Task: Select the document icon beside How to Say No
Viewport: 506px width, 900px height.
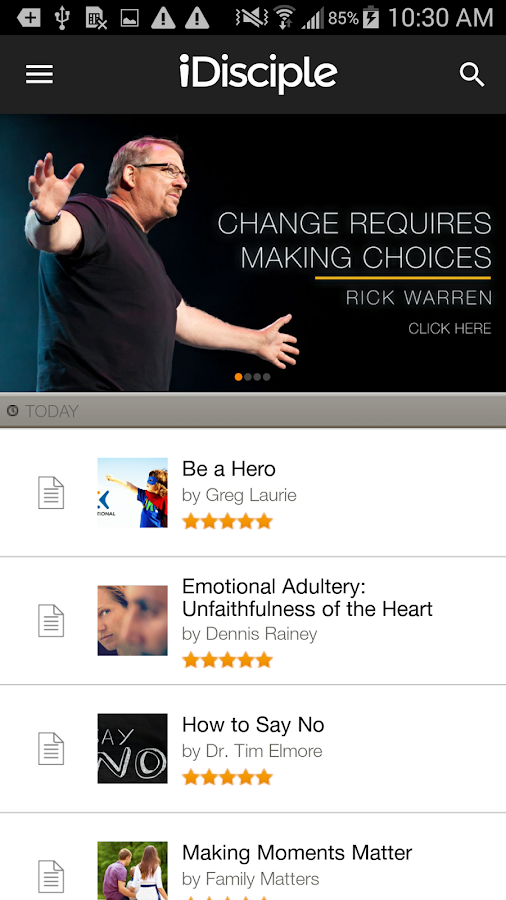Action: pyautogui.click(x=50, y=748)
